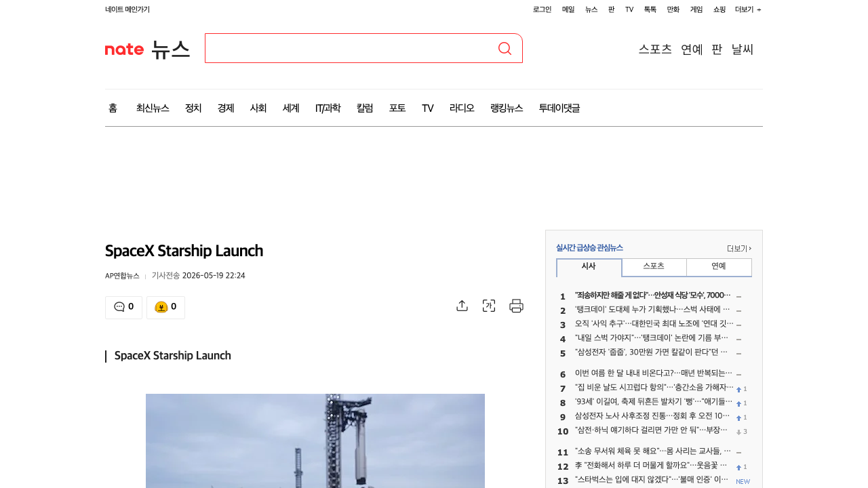This screenshot has height=488, width=868.
Task: Click the nate logo
Action: pyautogui.click(x=125, y=49)
